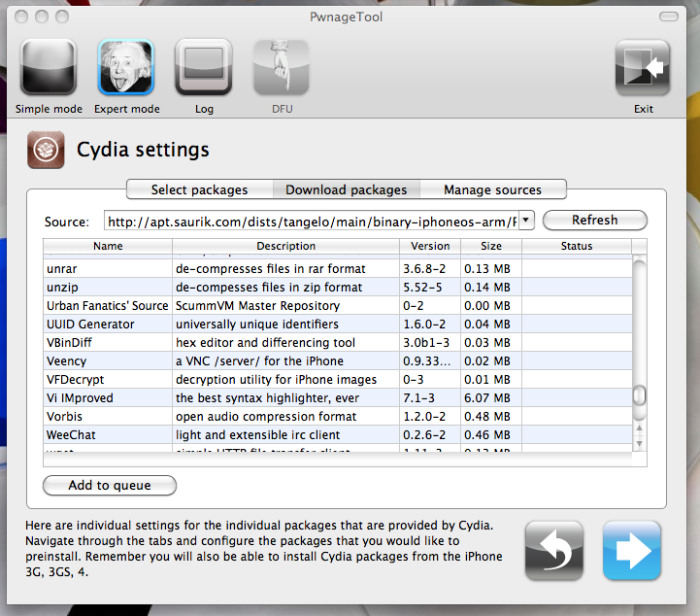Open the Download packages tab
The height and width of the screenshot is (616, 700).
pos(346,189)
